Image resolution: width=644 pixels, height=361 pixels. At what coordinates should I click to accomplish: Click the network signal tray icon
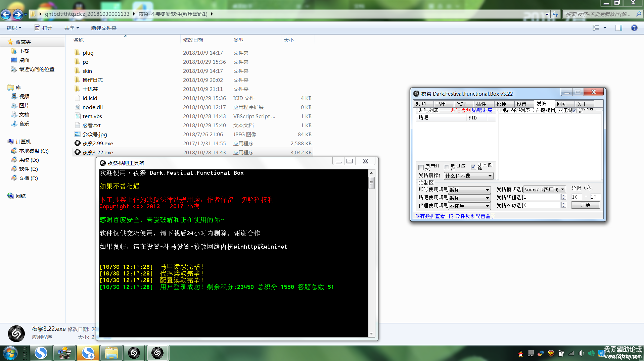[571, 353]
